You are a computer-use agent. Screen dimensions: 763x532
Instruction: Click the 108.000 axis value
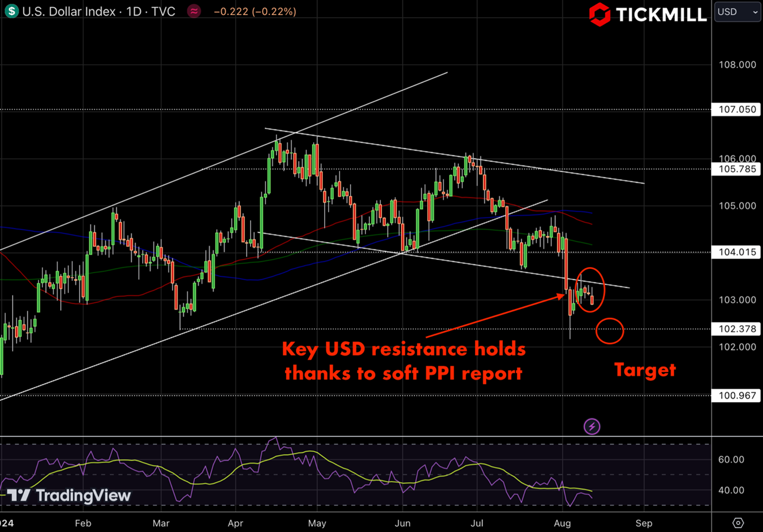[737, 65]
